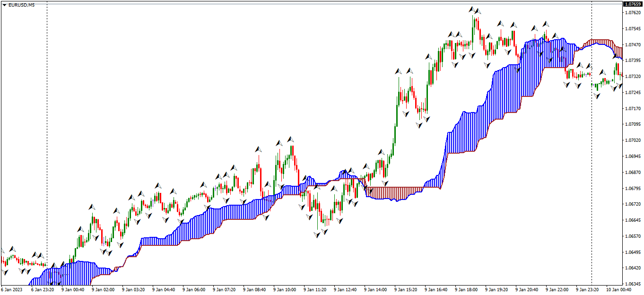The height and width of the screenshot is (295, 644).
Task: Click the EURUSD,M5 chart title label
Action: pos(21,5)
